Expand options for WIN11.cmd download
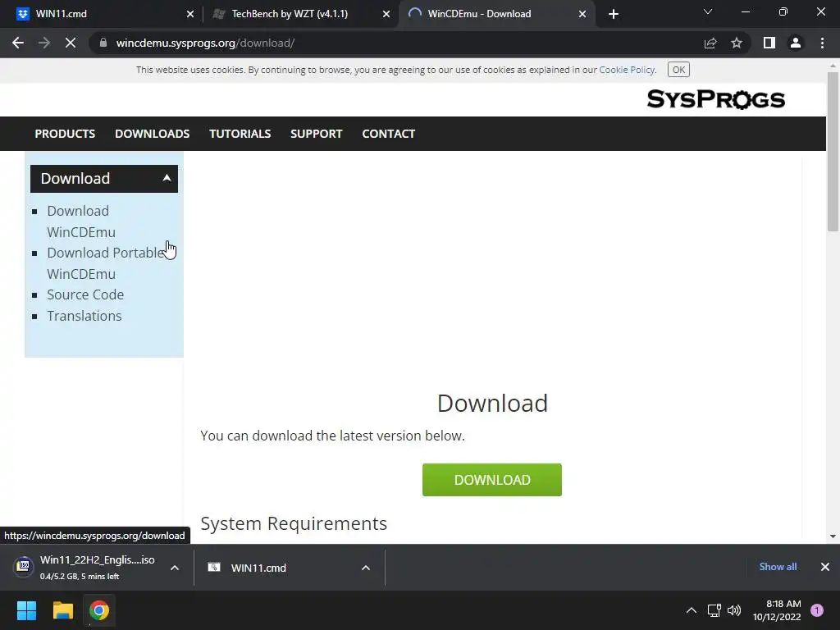This screenshot has height=630, width=840. [x=366, y=568]
